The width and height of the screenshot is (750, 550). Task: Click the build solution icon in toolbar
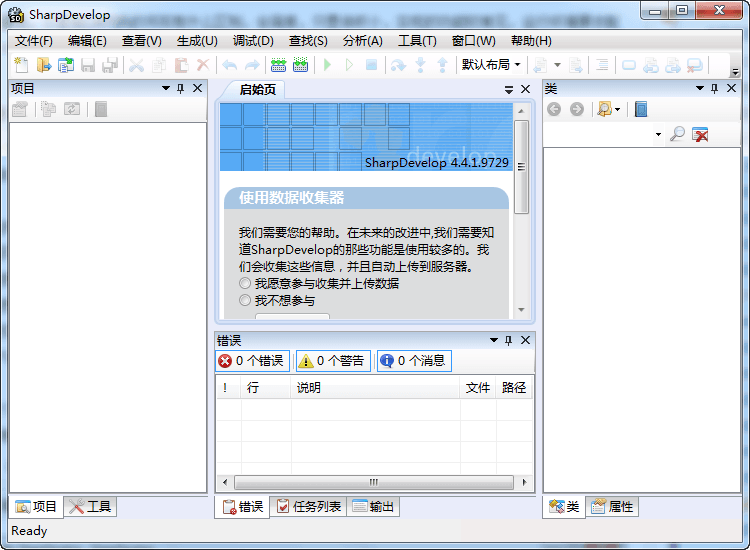[279, 65]
